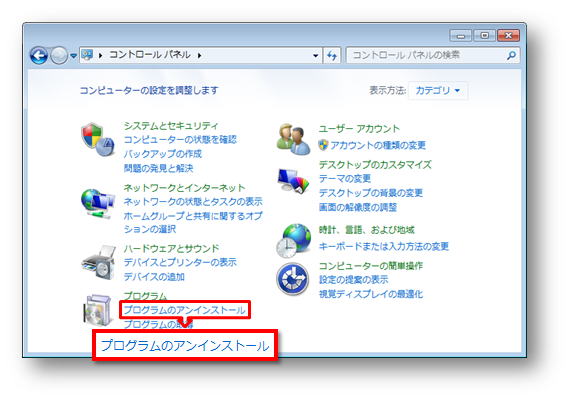This screenshot has height=400, width=569.
Task: Expand the arrow after コントロール パネル breadcrumb
Action: click(200, 56)
